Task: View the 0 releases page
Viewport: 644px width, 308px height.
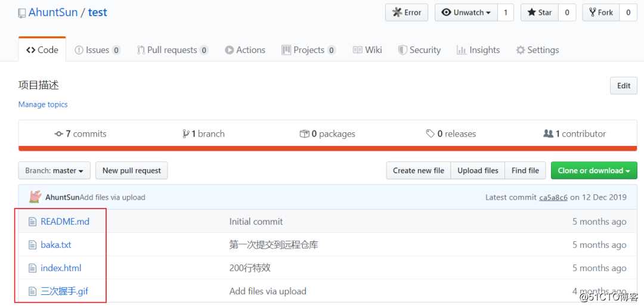Action: 451,133
